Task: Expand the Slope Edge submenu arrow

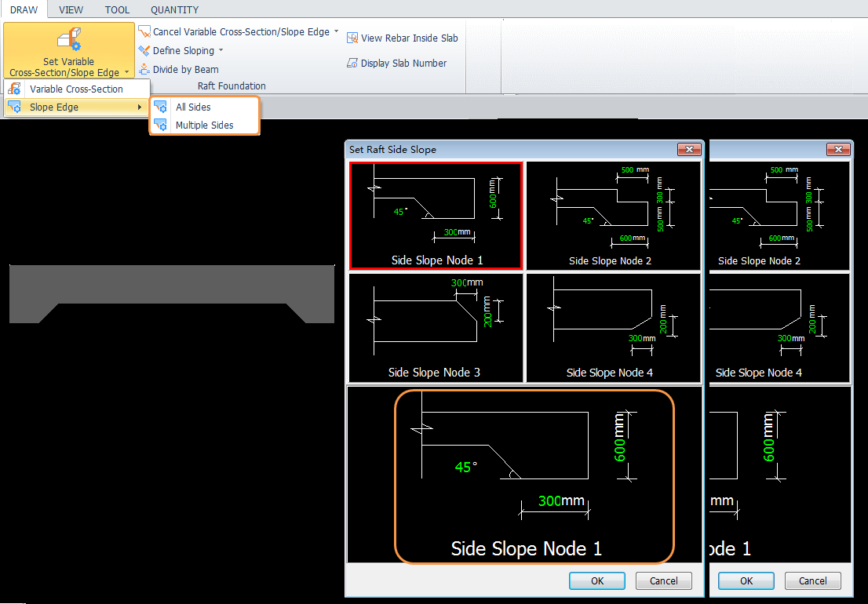Action: coord(140,107)
